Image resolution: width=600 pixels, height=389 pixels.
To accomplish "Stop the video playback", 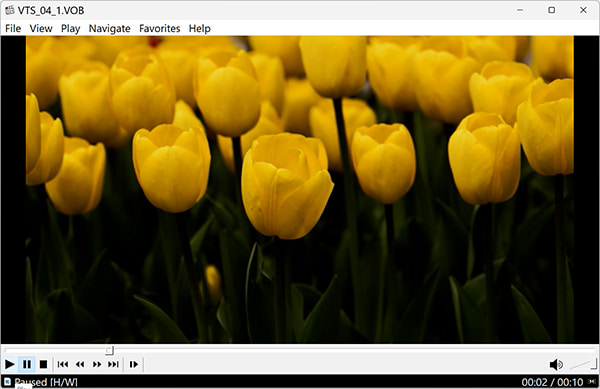I will tap(44, 364).
